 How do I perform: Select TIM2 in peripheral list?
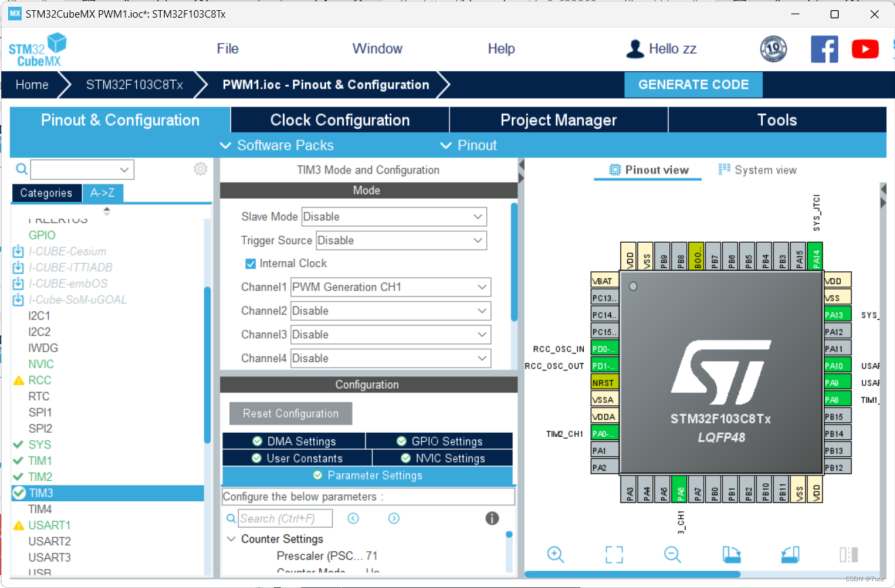[40, 477]
